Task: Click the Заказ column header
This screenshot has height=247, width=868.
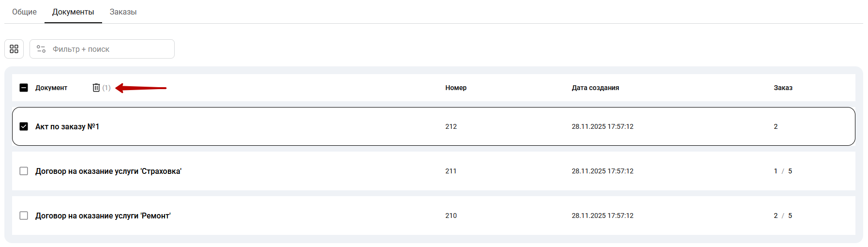Action: pyautogui.click(x=783, y=88)
